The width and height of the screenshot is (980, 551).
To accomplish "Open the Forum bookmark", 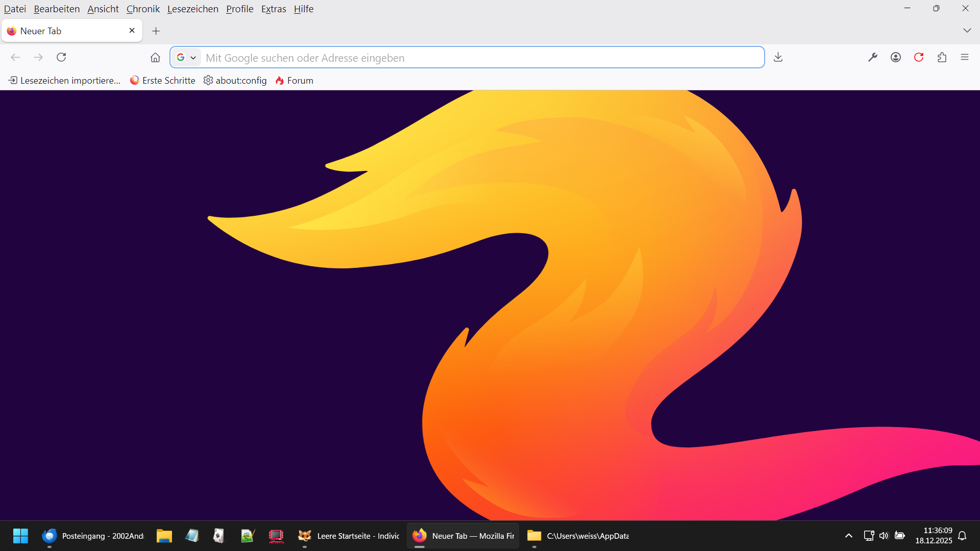I will pos(295,81).
